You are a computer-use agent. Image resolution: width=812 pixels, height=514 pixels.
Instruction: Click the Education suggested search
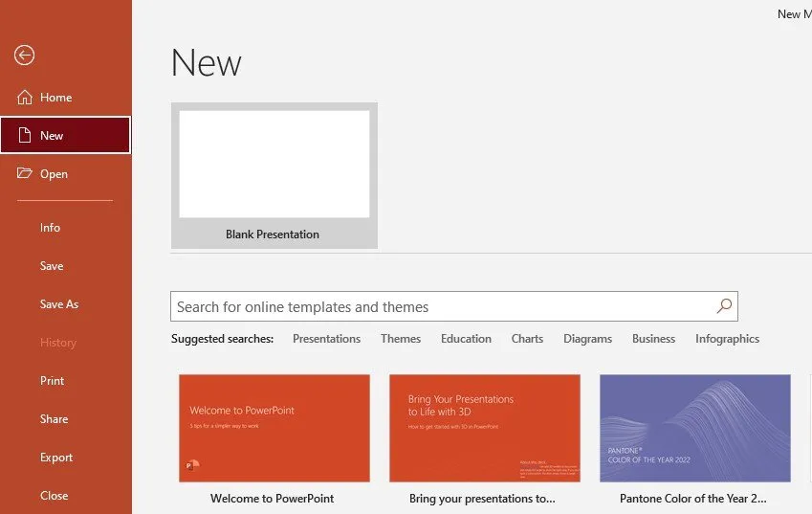(x=466, y=339)
